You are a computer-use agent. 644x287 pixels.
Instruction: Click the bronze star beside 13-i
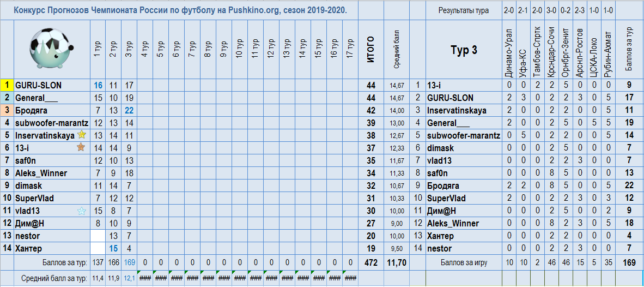pos(81,148)
